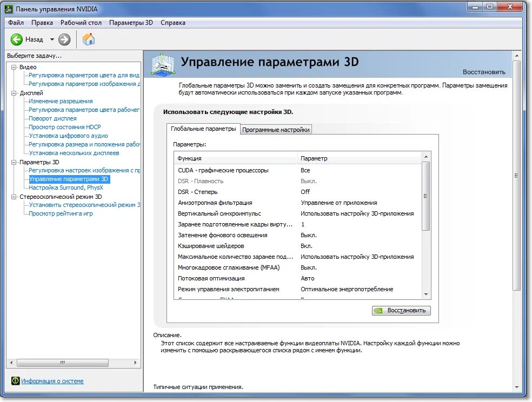Screen dimensions: 532x402
Task: Click the Восстановить button with NVIDIA logo
Action: coord(401,311)
